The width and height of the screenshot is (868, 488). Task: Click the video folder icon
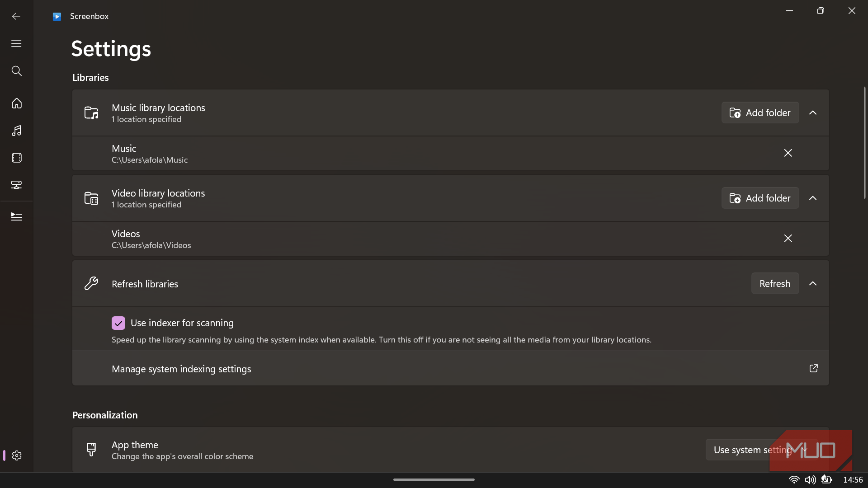coord(91,198)
